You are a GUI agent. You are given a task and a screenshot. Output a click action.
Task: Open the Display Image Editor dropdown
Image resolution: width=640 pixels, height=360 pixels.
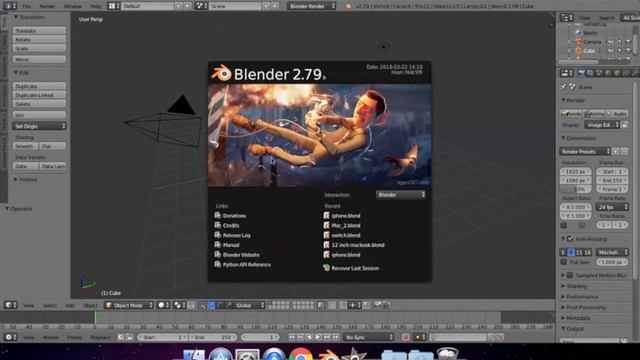[x=602, y=125]
